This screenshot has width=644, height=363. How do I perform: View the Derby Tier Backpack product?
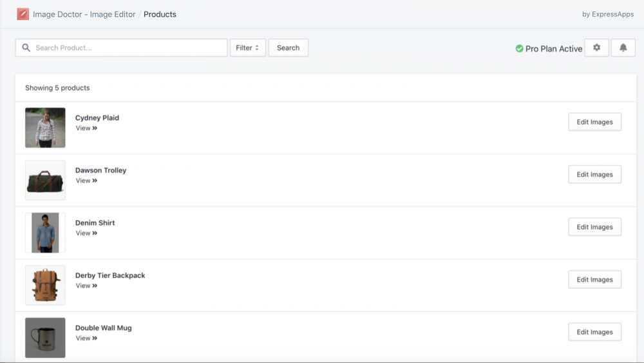pyautogui.click(x=86, y=286)
